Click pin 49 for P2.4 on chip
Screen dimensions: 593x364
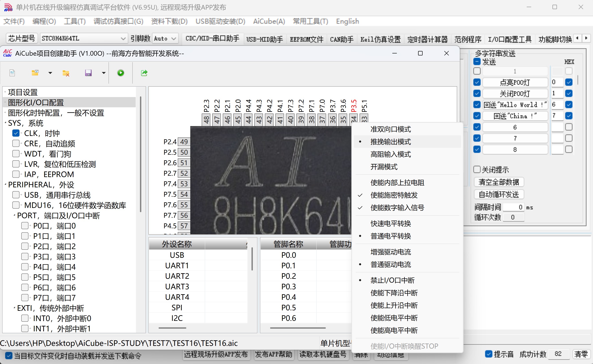coord(184,142)
